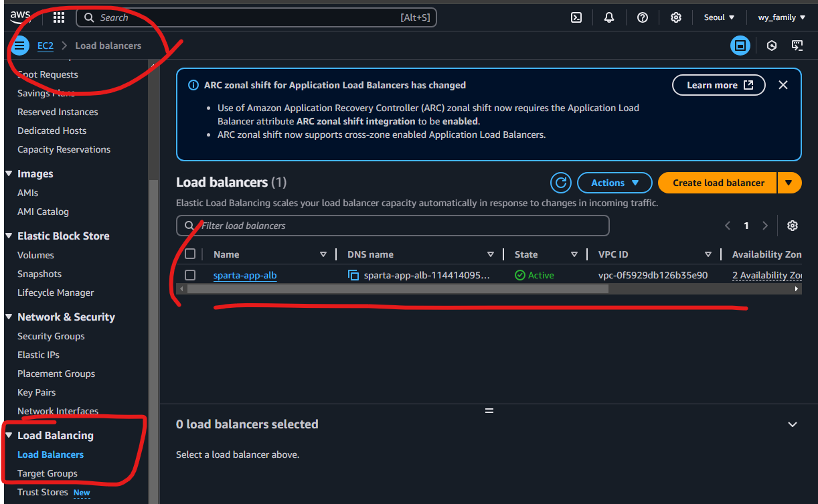This screenshot has width=818, height=504.
Task: Open Target Groups in sidebar
Action: (x=48, y=473)
